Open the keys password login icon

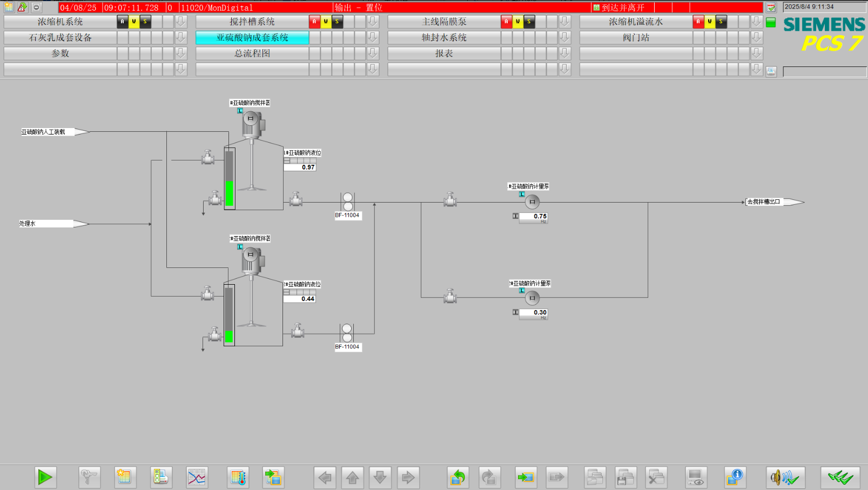89,477
